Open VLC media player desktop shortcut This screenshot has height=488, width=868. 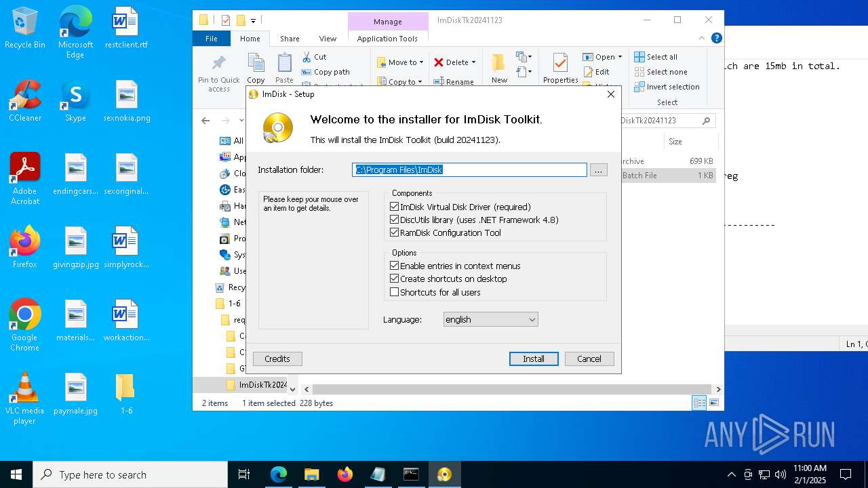[25, 399]
